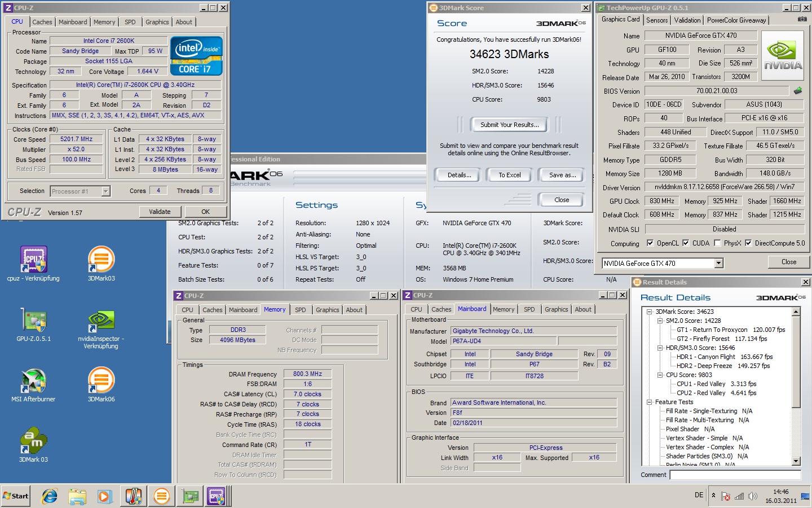Open the GPU-Z.0.5.1 desktop icon
Viewport: 812px width, 508px height.
click(x=34, y=325)
